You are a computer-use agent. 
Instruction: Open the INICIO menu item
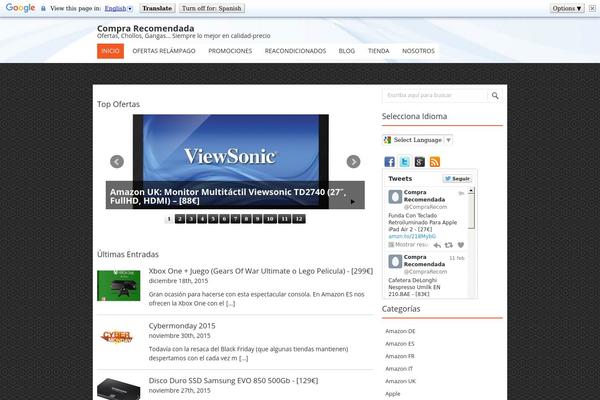tap(110, 51)
